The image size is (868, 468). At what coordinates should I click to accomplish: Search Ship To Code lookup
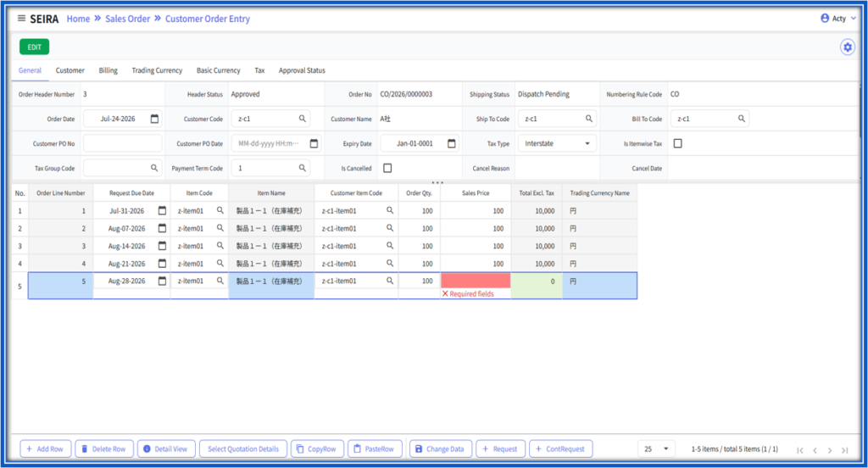click(589, 119)
